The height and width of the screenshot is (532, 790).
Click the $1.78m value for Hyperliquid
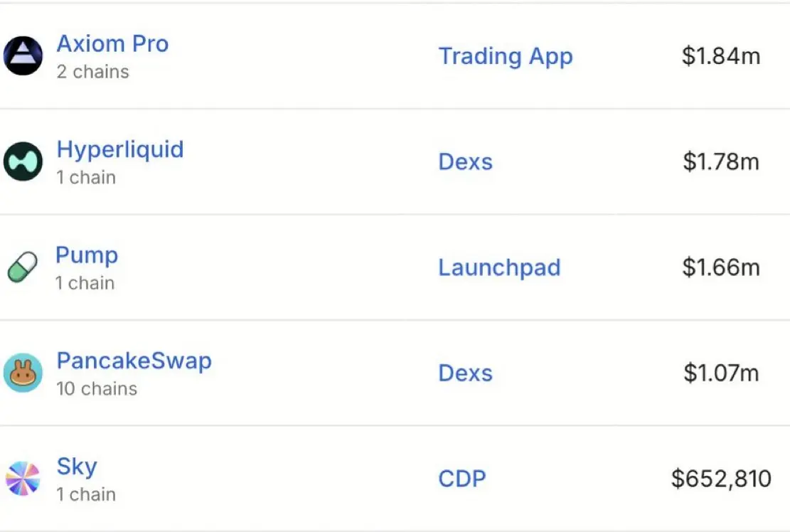point(721,161)
